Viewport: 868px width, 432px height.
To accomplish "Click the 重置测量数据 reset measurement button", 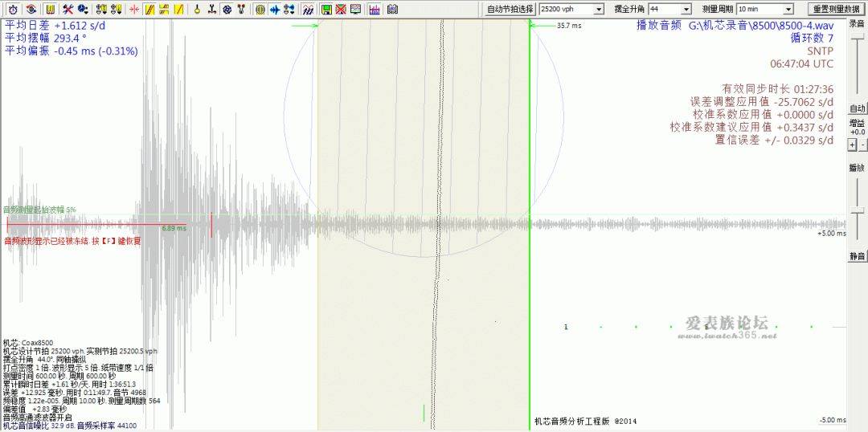I will 836,9.
